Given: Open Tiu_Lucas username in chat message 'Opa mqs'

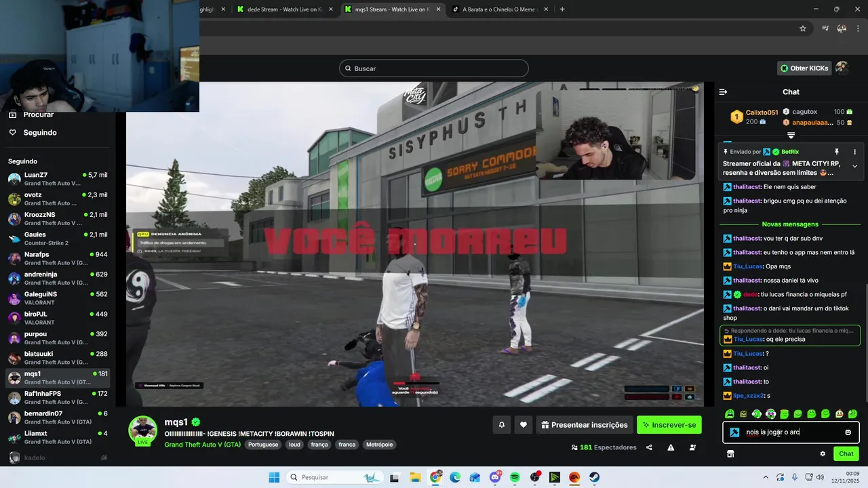Looking at the screenshot, I should pos(748,266).
